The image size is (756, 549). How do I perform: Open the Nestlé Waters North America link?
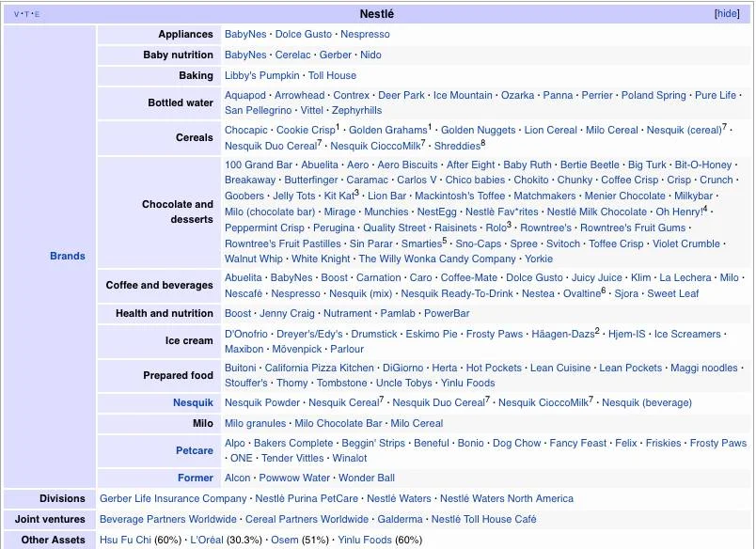click(x=507, y=498)
